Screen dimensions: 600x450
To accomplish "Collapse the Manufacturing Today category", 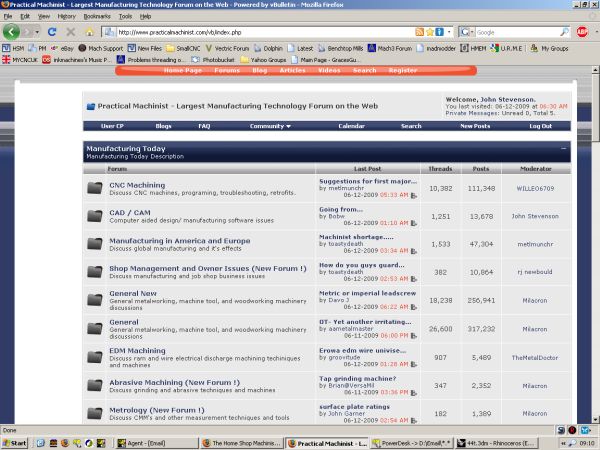I will [x=563, y=148].
